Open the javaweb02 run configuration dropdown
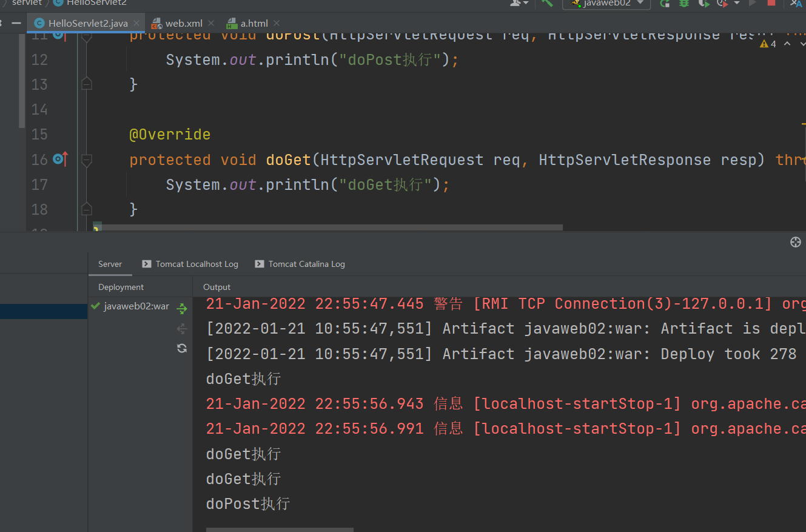 click(x=606, y=4)
